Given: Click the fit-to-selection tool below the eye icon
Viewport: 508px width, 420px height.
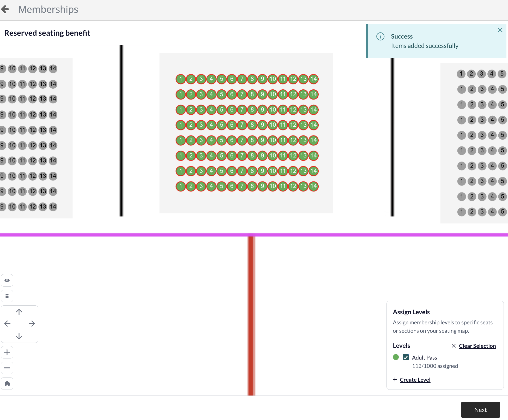Looking at the screenshot, I should (7, 296).
